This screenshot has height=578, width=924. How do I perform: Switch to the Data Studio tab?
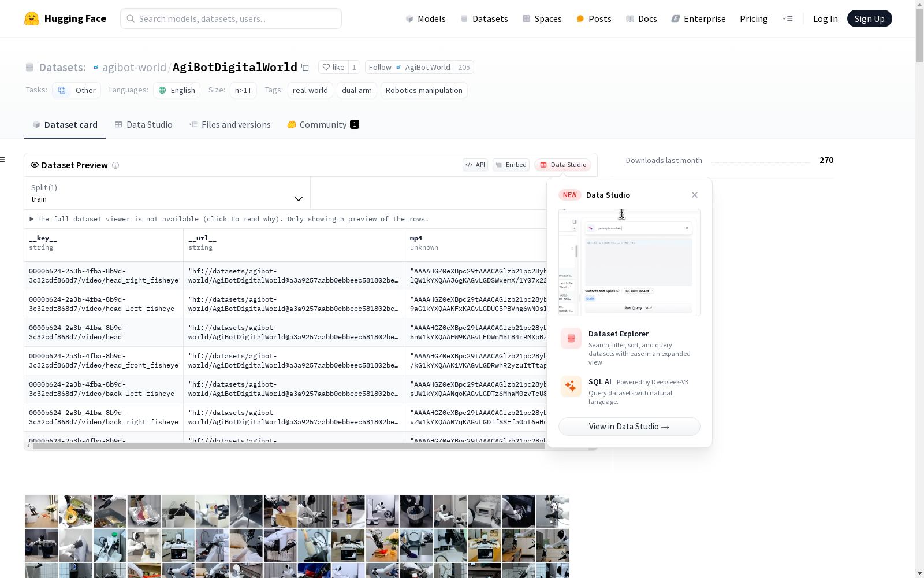coord(143,124)
